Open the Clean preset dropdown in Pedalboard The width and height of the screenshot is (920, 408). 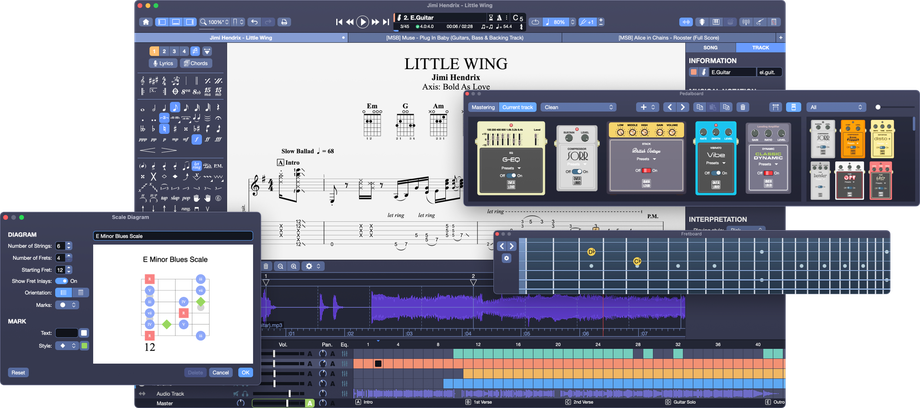pyautogui.click(x=578, y=107)
